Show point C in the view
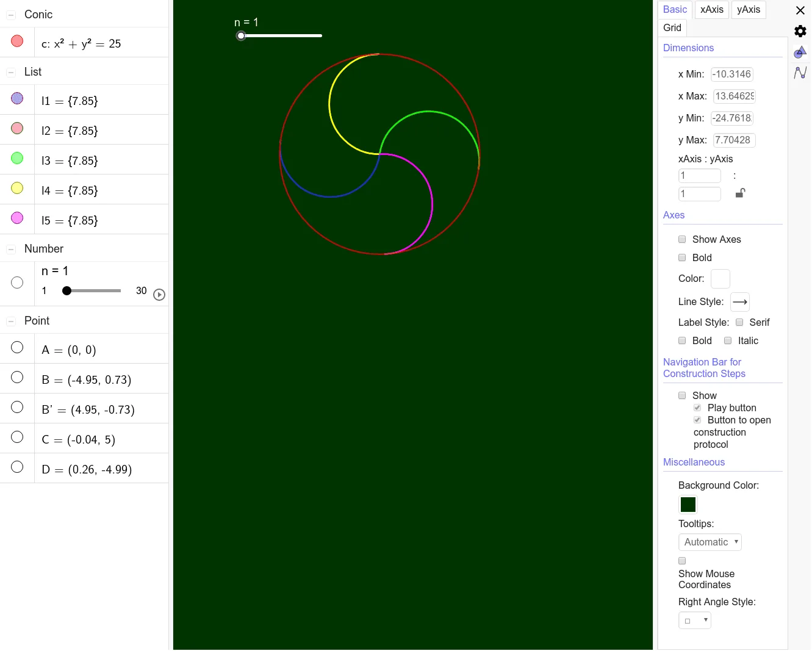 [17, 437]
